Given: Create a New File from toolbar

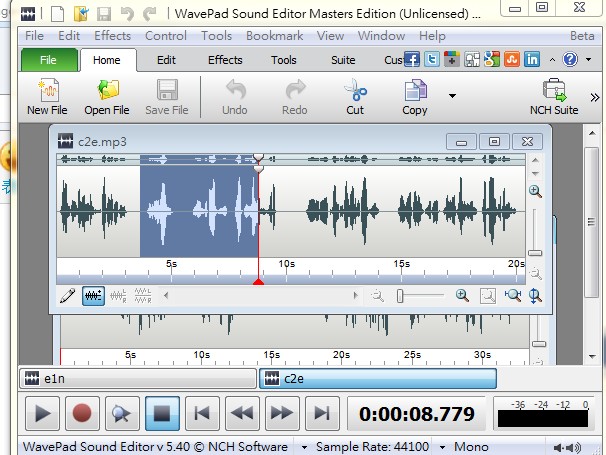Looking at the screenshot, I should click(x=47, y=97).
